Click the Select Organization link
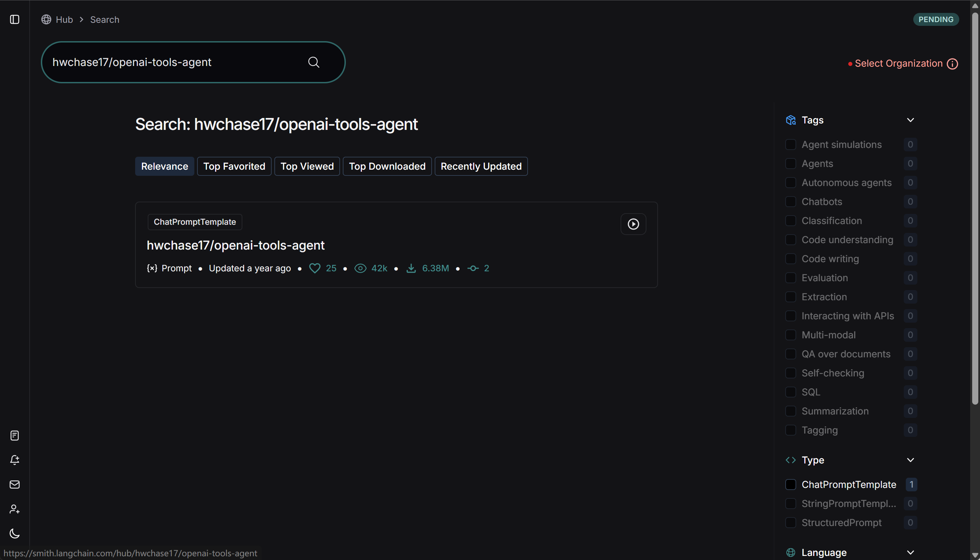 (898, 64)
